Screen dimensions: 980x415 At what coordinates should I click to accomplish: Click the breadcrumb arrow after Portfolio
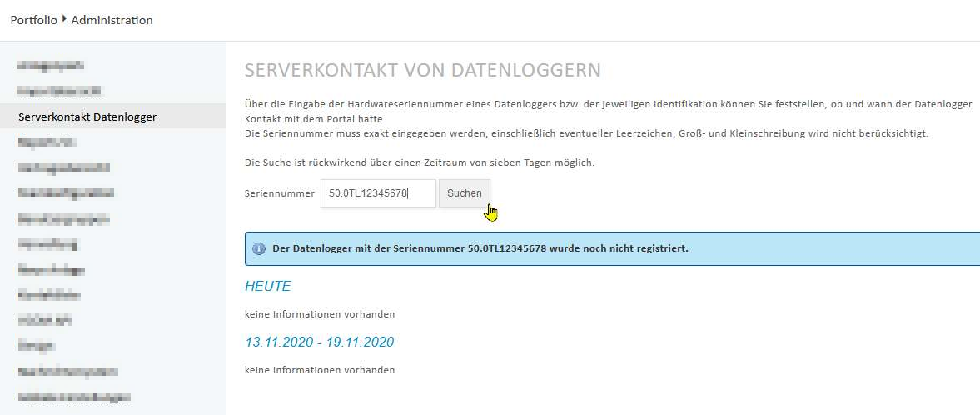pyautogui.click(x=64, y=19)
